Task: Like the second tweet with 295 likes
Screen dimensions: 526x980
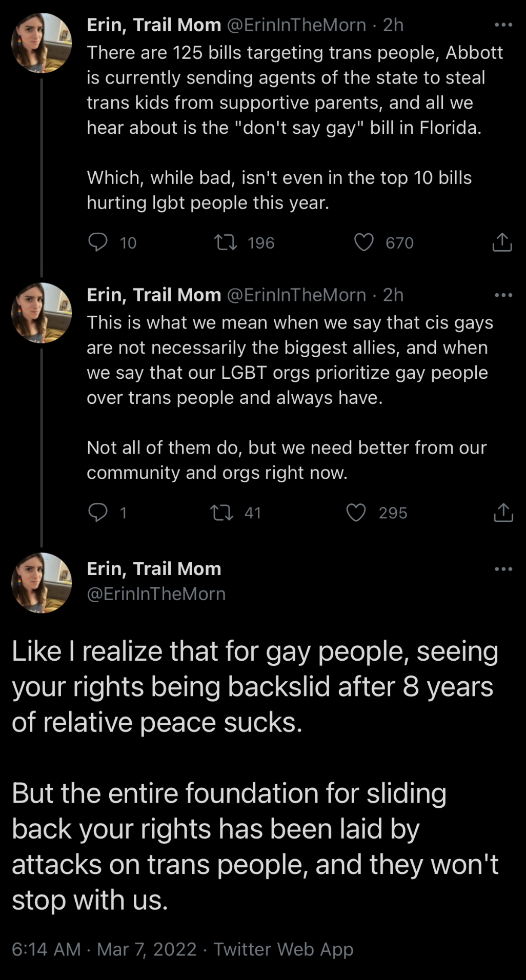Action: 356,512
